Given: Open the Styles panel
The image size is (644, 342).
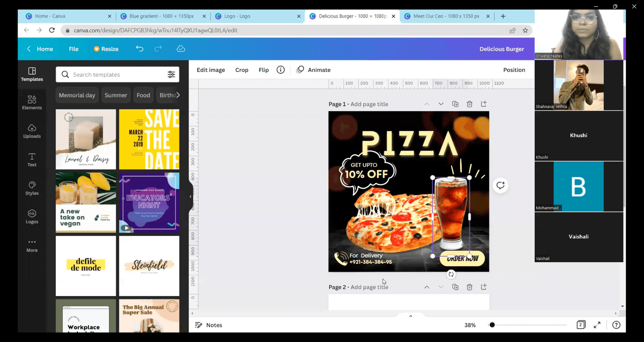Looking at the screenshot, I should [32, 188].
